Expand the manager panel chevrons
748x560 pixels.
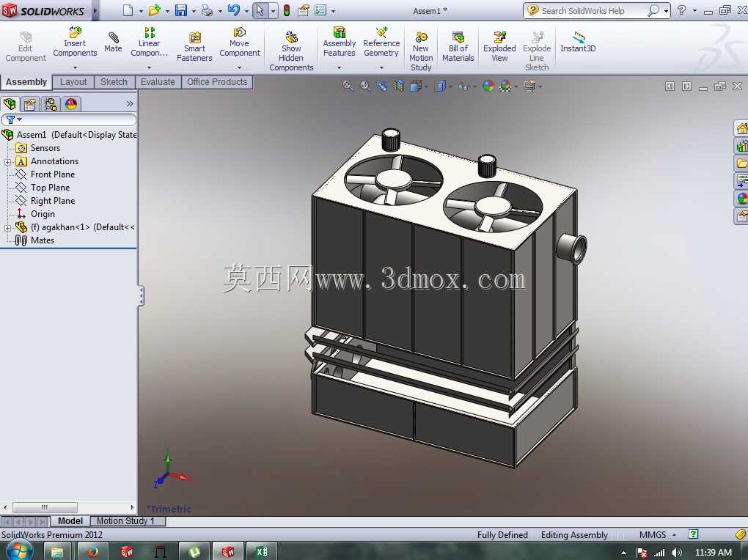point(130,103)
